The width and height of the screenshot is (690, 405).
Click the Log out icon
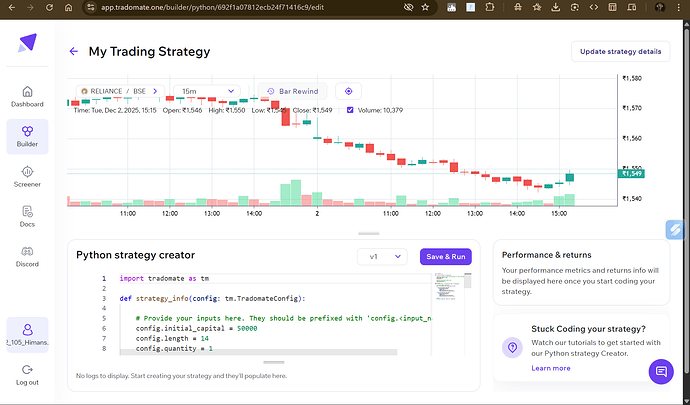(x=27, y=372)
